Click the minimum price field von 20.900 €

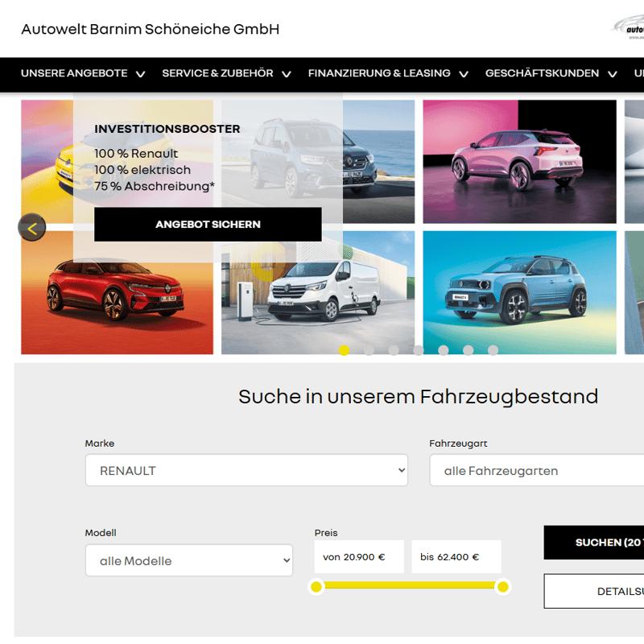pos(359,557)
